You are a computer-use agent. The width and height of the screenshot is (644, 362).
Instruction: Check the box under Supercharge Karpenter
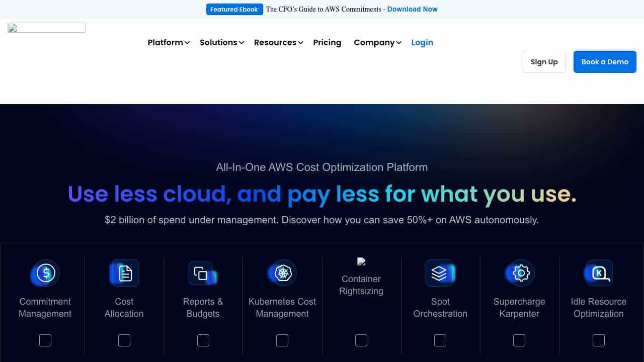519,340
